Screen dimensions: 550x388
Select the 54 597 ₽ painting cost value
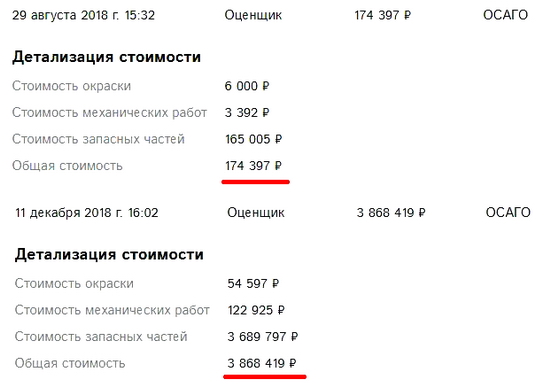[x=253, y=283]
